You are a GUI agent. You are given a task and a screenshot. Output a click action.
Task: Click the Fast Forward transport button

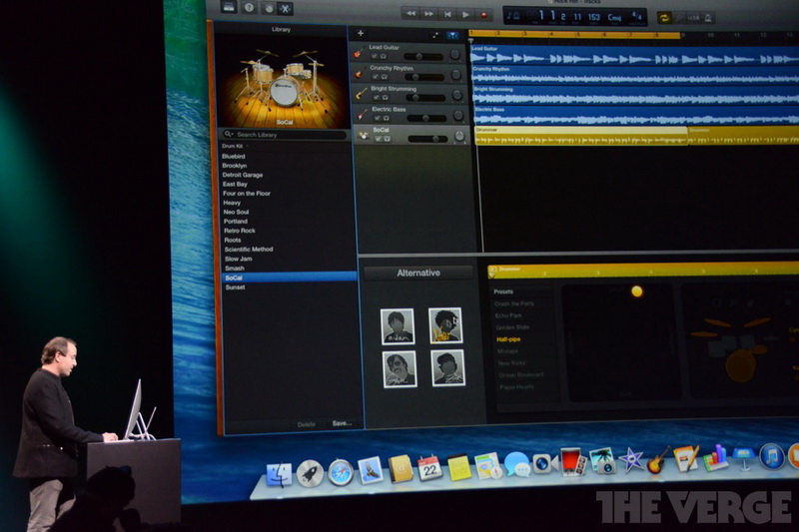[x=429, y=14]
